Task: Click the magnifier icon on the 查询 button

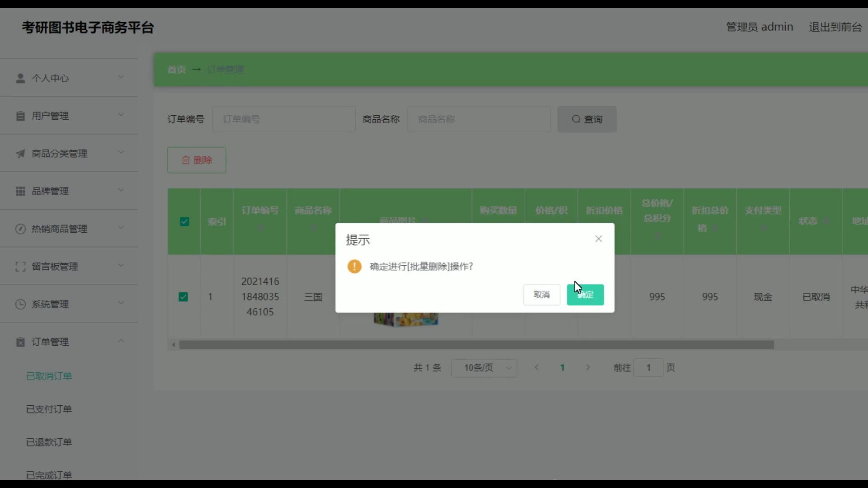Action: (576, 119)
